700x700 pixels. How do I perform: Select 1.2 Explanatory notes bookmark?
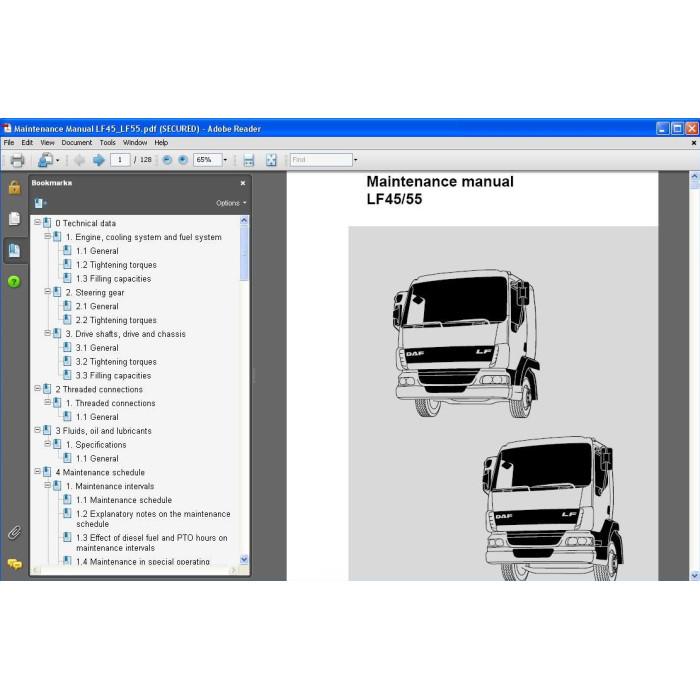pos(153,519)
